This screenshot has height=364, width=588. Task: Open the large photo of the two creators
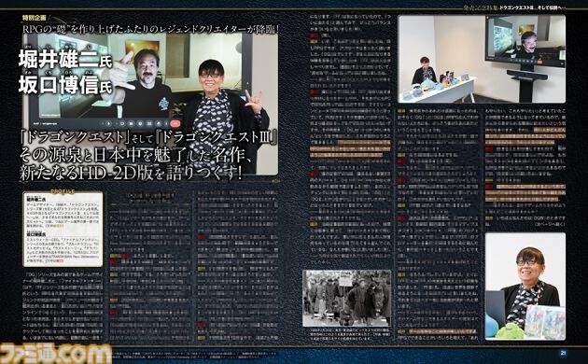coord(150,104)
